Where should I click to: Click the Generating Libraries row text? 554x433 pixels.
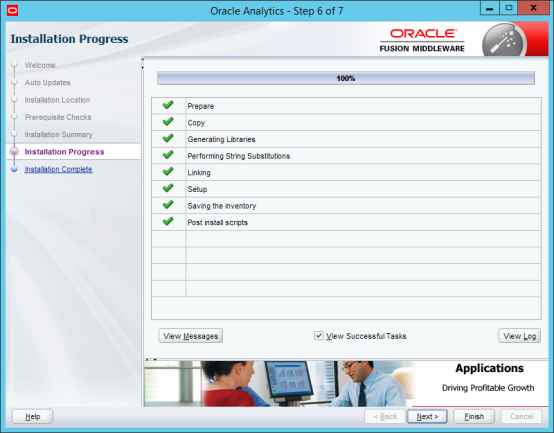[x=221, y=139]
